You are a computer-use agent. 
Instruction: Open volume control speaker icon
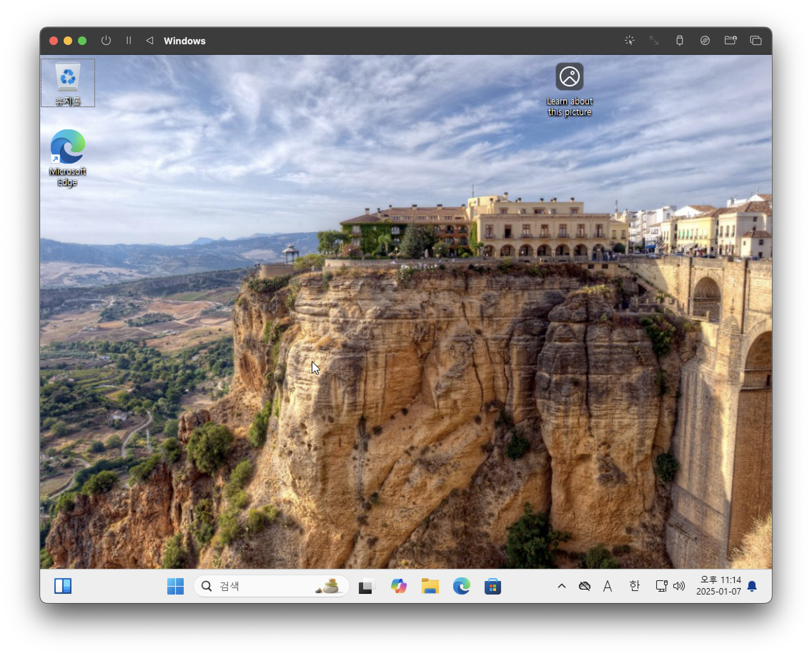tap(679, 586)
